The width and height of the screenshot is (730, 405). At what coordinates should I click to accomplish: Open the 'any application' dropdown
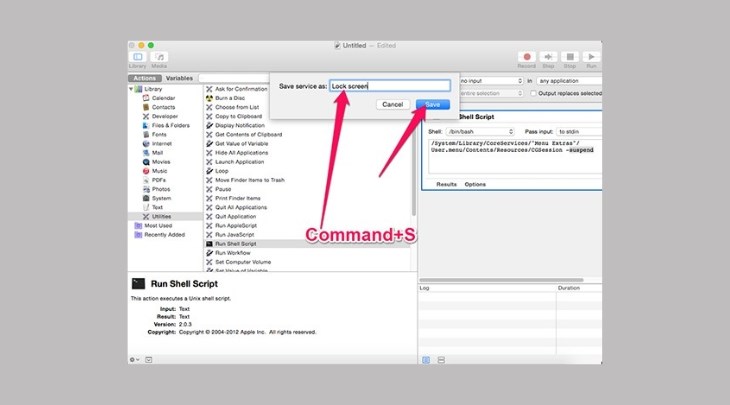[569, 81]
